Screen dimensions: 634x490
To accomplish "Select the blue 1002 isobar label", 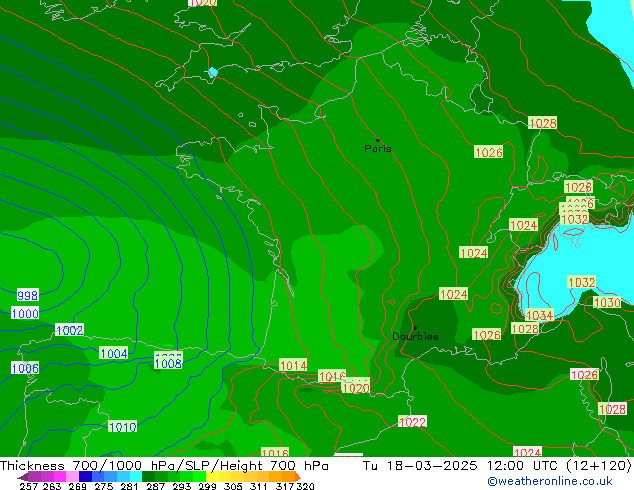I will pyautogui.click(x=69, y=330).
